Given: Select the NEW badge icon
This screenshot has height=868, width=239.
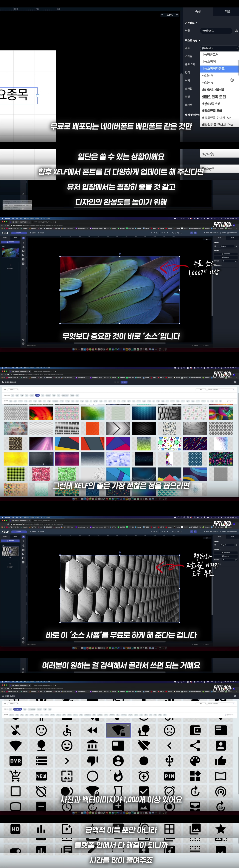Looking at the screenshot, I should [x=41, y=776].
